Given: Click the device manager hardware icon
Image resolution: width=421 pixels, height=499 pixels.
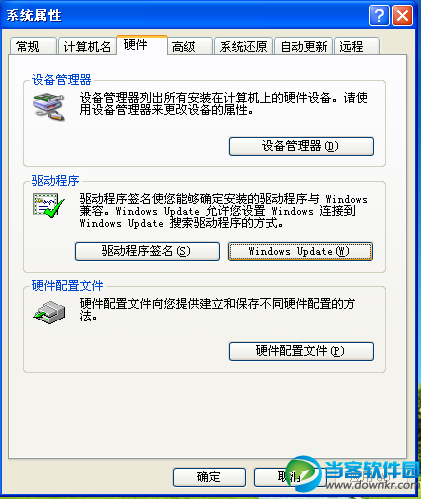Looking at the screenshot, I should coord(49,107).
